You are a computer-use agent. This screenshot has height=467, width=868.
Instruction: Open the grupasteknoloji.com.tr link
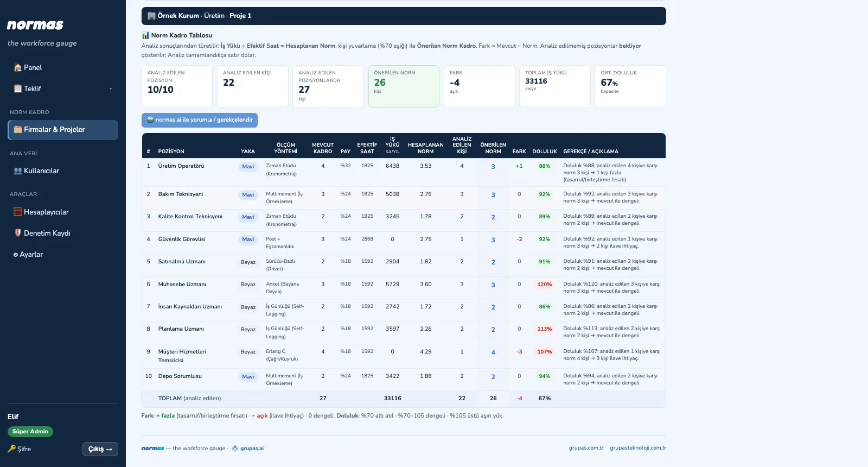tap(638, 448)
